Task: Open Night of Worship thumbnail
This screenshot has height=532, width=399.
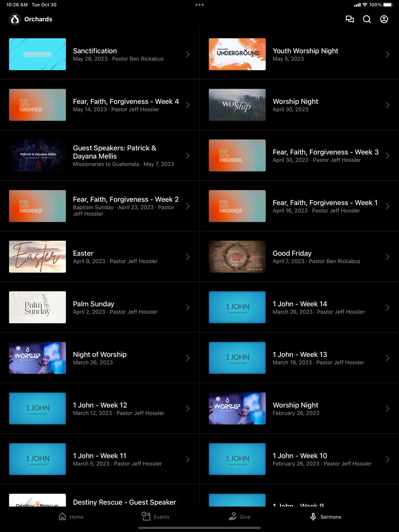Action: click(38, 358)
